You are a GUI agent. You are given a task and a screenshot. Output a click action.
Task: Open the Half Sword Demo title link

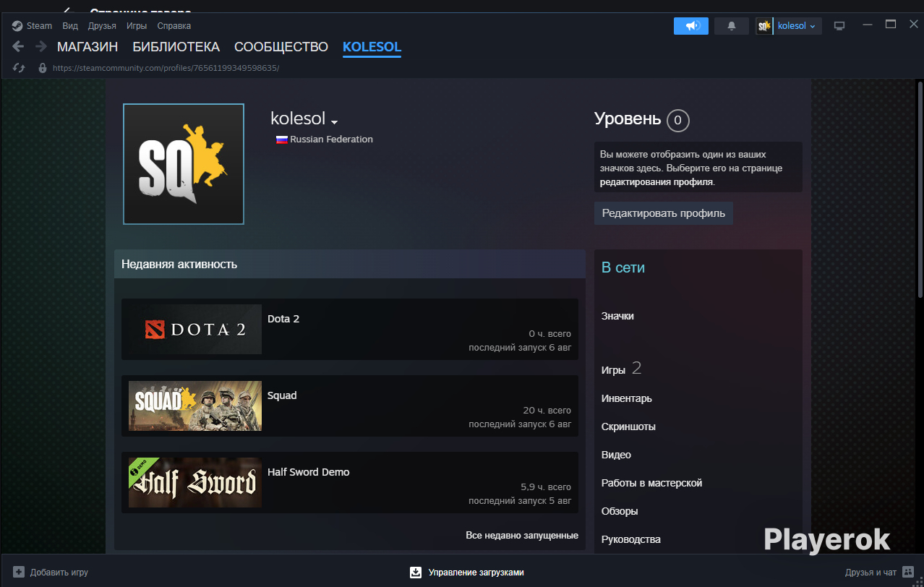[x=309, y=472]
